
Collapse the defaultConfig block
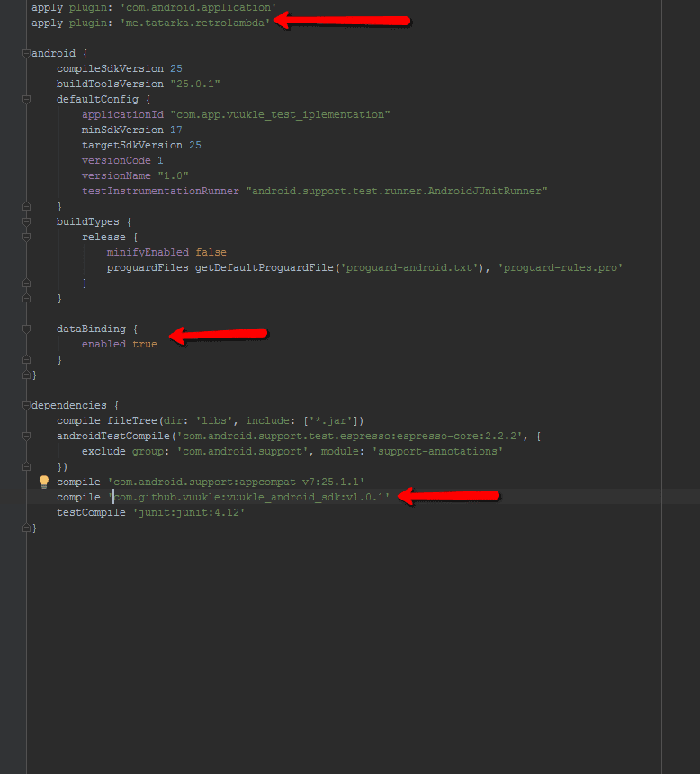[27, 99]
